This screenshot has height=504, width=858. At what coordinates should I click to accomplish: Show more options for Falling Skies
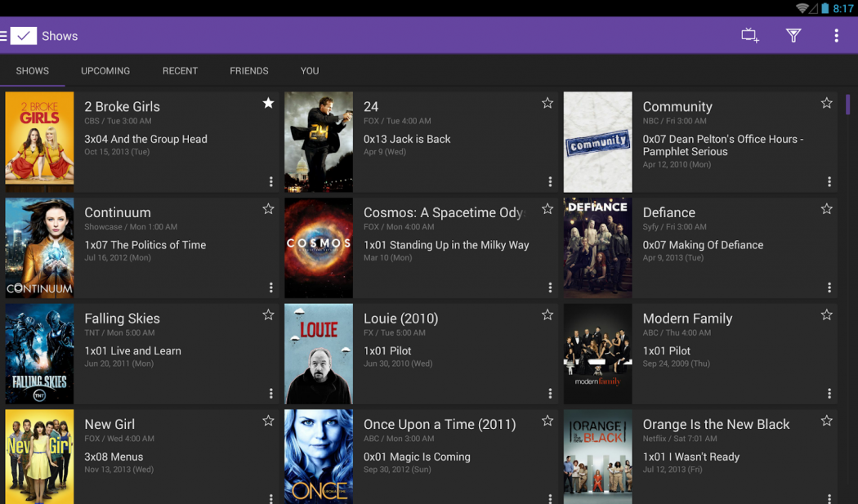pyautogui.click(x=271, y=394)
